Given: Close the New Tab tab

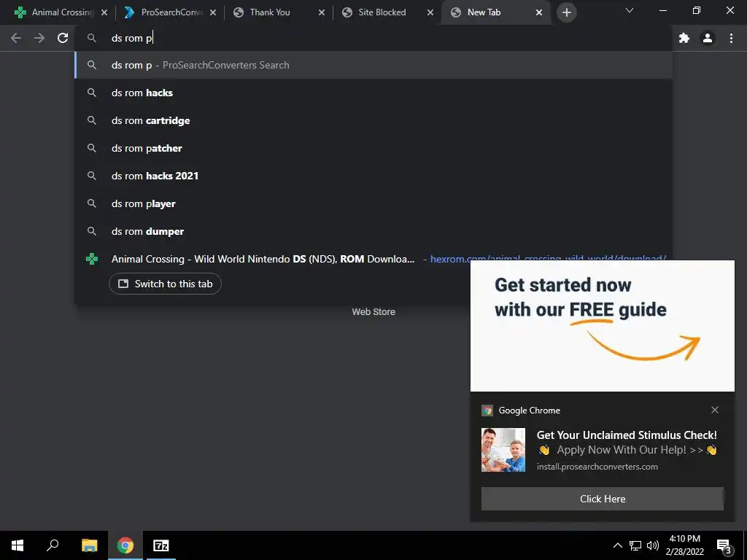Looking at the screenshot, I should click(x=539, y=13).
